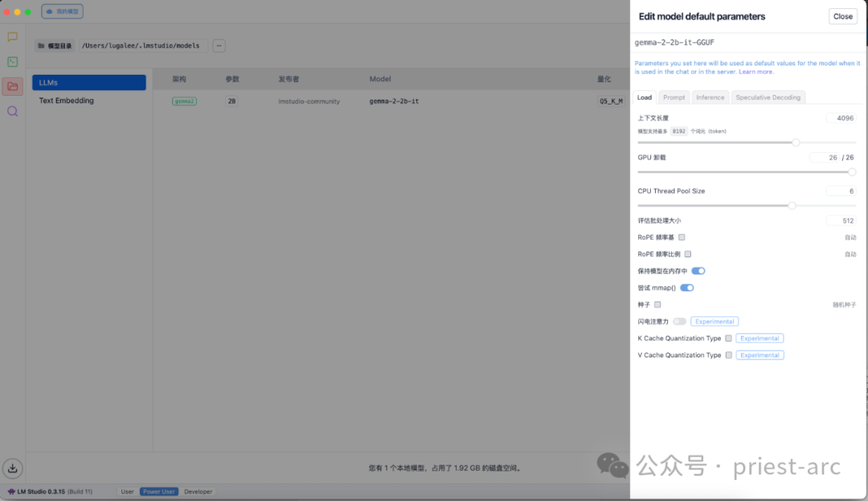Screen dimensions: 868x501
Task: Click the context length value 4096 field
Action: 841,118
